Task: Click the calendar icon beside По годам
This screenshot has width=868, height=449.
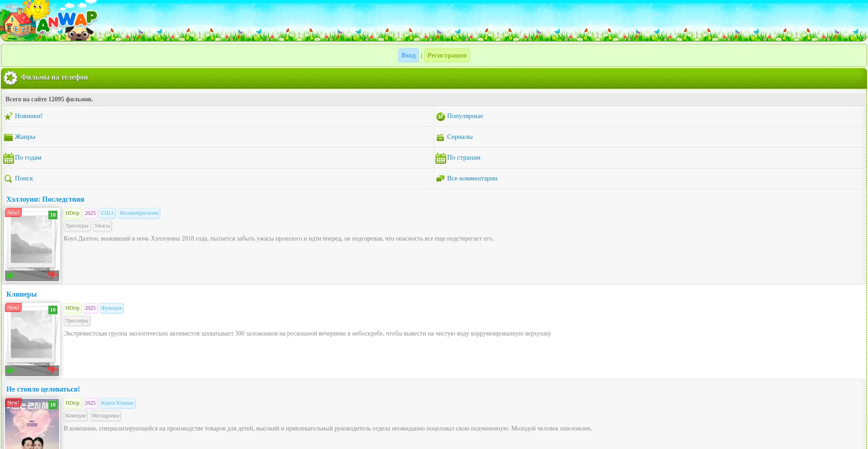Action: point(9,158)
